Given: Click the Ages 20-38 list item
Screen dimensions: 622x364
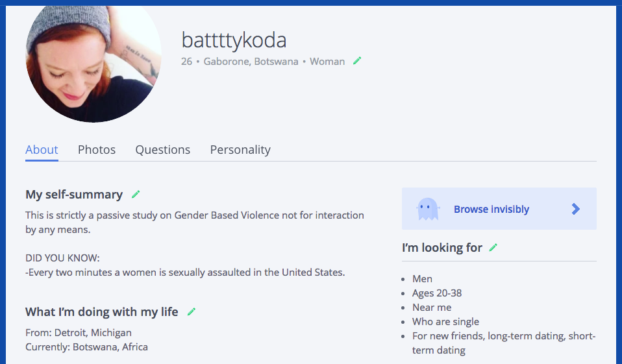Looking at the screenshot, I should 437,293.
